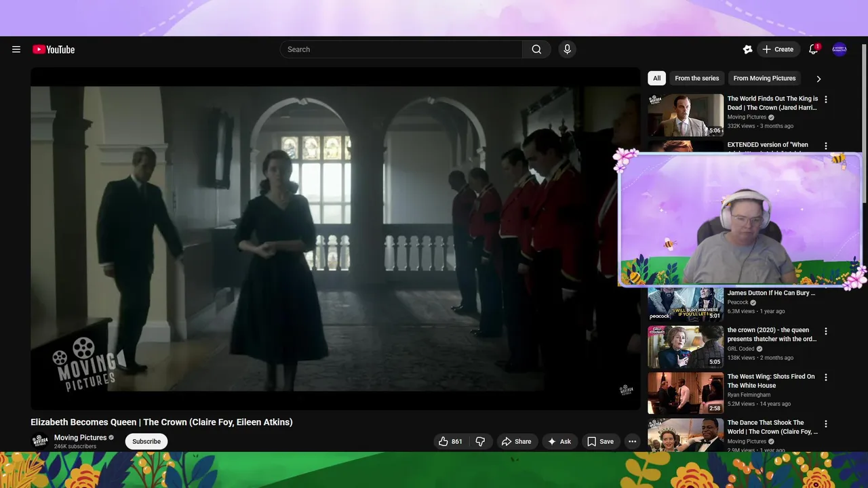Click GRL Coded channel name
The height and width of the screenshot is (488, 868).
(741, 348)
